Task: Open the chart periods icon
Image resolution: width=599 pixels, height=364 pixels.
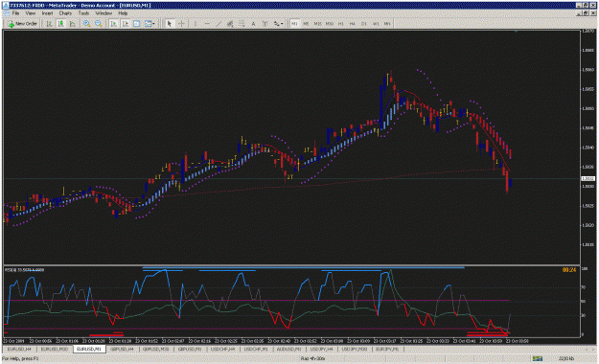Action: click(x=137, y=24)
